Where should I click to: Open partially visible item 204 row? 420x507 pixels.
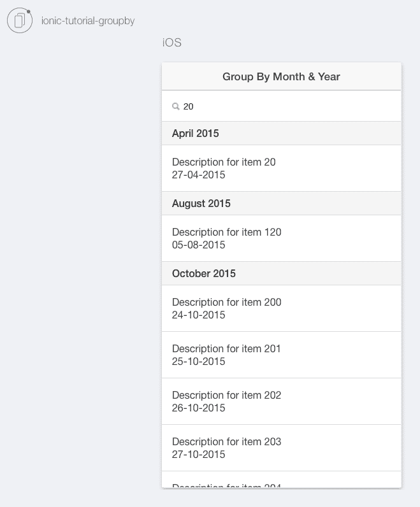(x=281, y=480)
